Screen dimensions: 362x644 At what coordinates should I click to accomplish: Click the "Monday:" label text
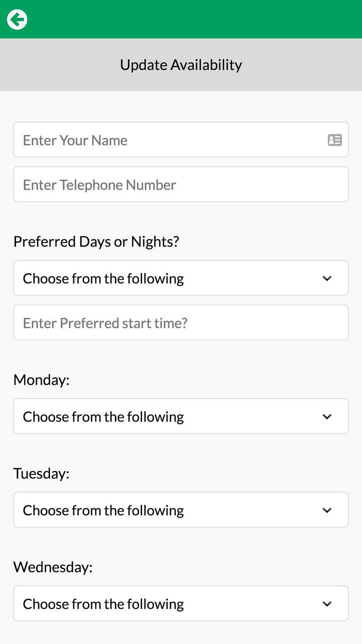pos(41,379)
